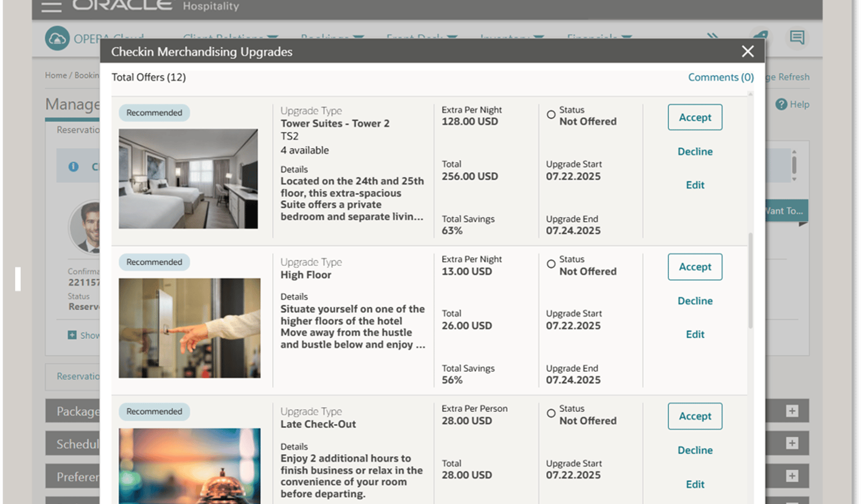Expand the Scheduled section plus button
The image size is (861, 504).
(792, 443)
